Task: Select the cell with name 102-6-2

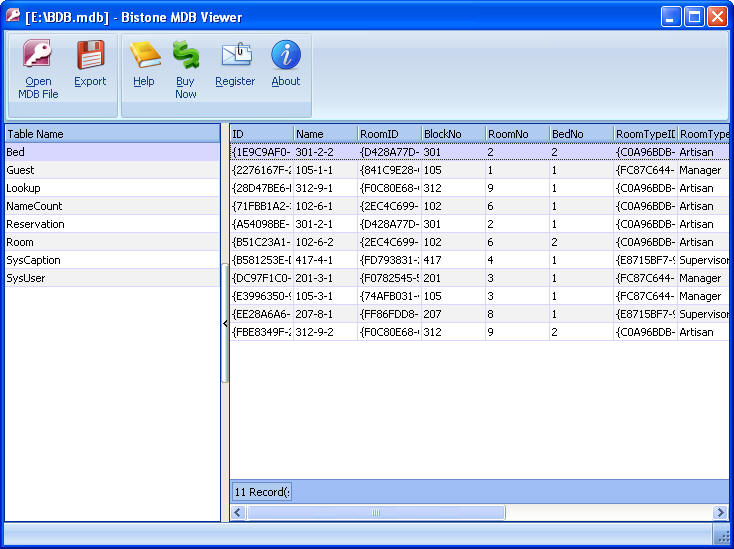Action: (326, 242)
